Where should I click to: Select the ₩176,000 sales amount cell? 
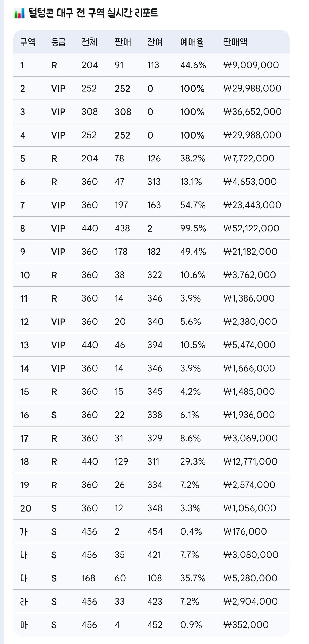(x=245, y=531)
